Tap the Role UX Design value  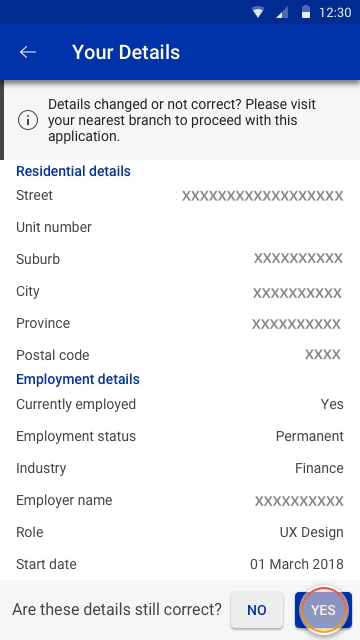pyautogui.click(x=311, y=532)
